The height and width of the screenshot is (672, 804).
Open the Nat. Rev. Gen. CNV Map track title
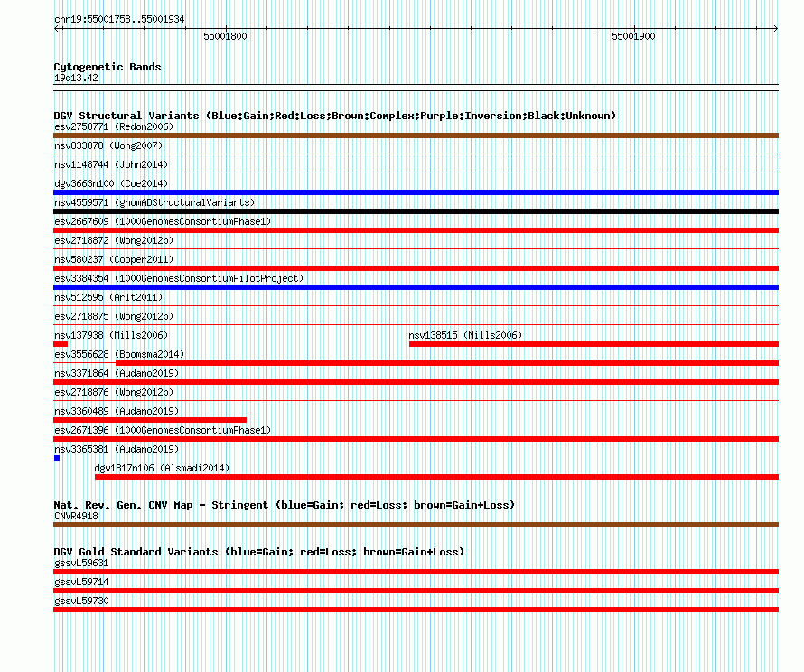(x=284, y=505)
